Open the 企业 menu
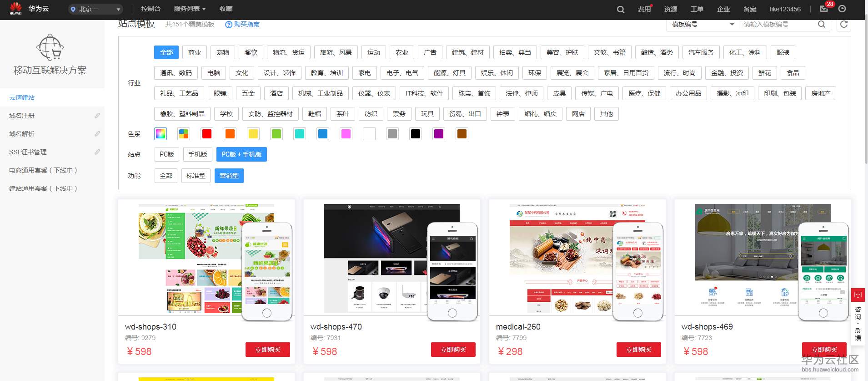Viewport: 868px width, 381px height. click(x=723, y=9)
